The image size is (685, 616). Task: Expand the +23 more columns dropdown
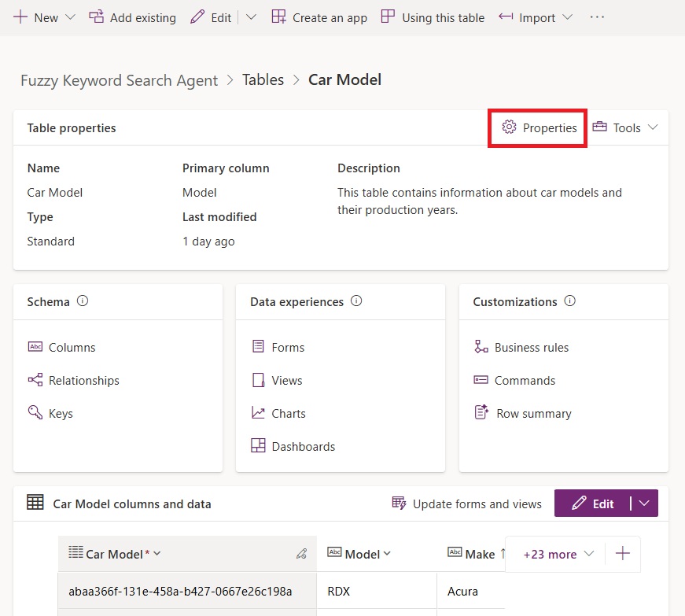[558, 554]
